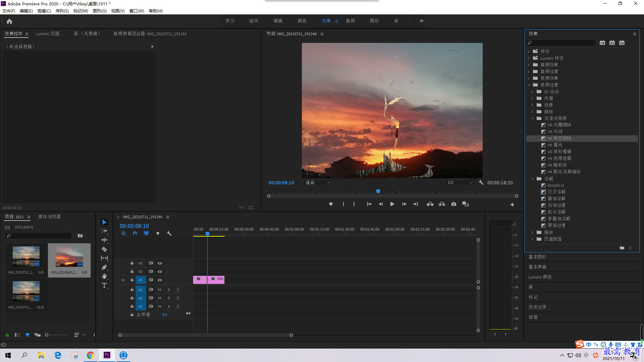Viewport: 644px width, 362px height.
Task: Click the Lift button
Action: pos(430,204)
